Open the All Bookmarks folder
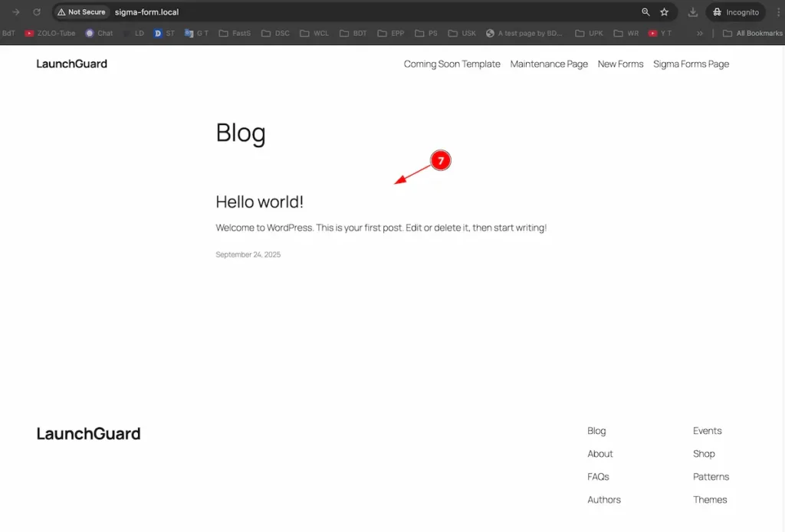The image size is (785, 532). [x=753, y=33]
